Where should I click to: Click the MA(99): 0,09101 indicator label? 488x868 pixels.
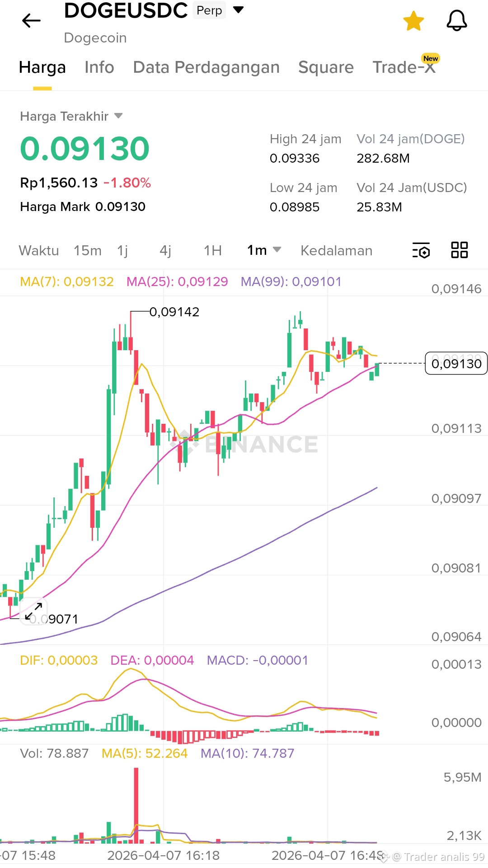pos(291,282)
